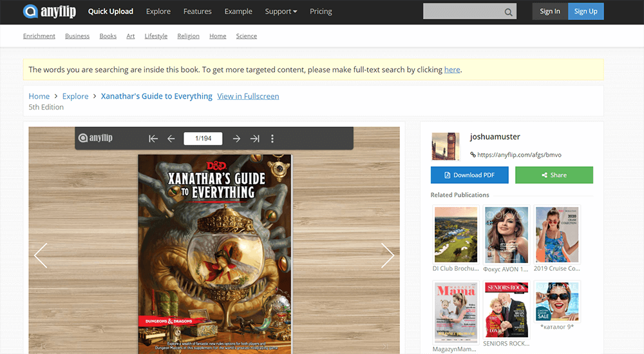The height and width of the screenshot is (354, 644).
Task: Open the three-dot more options menu
Action: click(x=272, y=139)
